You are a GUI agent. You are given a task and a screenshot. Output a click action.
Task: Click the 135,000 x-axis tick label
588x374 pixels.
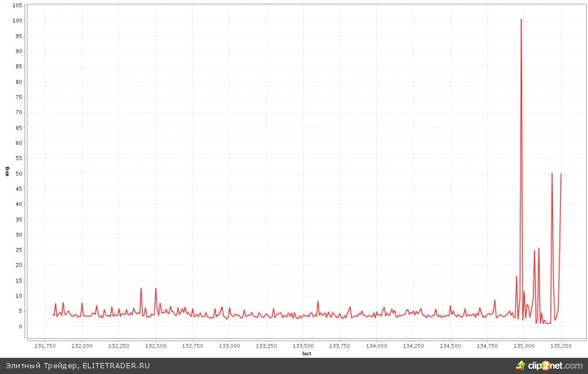coord(524,346)
